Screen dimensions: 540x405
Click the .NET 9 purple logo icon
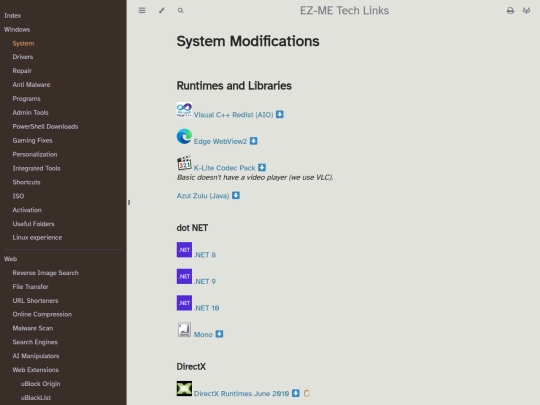point(184,276)
